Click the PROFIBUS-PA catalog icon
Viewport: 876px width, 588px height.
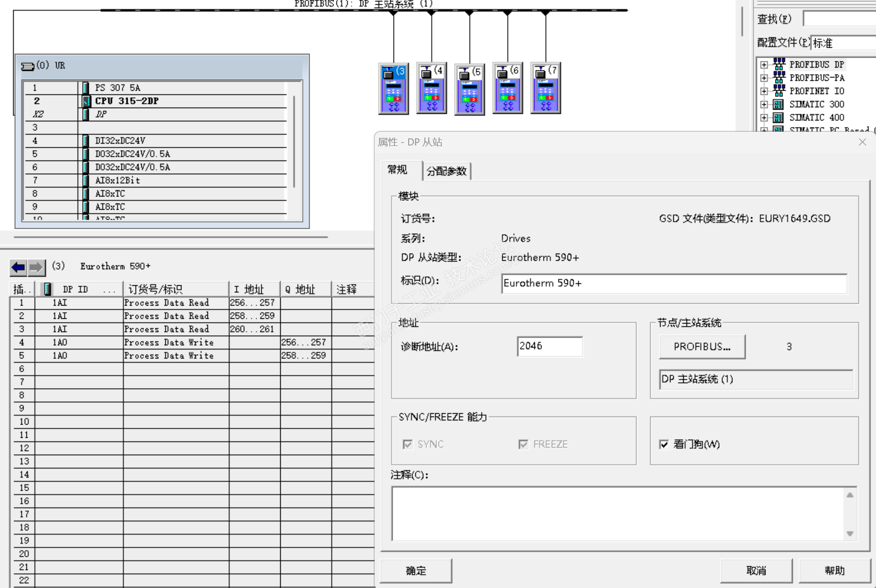point(779,77)
